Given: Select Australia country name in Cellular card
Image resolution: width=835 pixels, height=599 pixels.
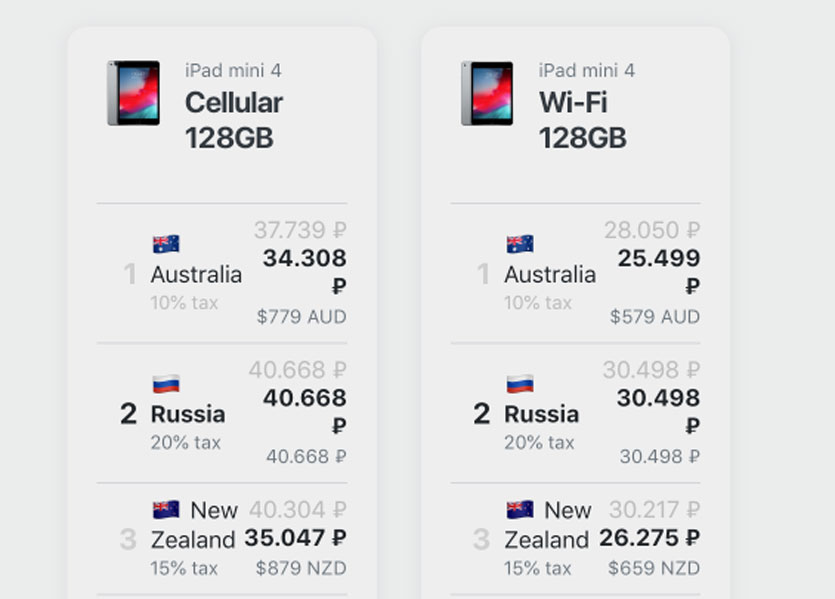Looking at the screenshot, I should point(196,274).
